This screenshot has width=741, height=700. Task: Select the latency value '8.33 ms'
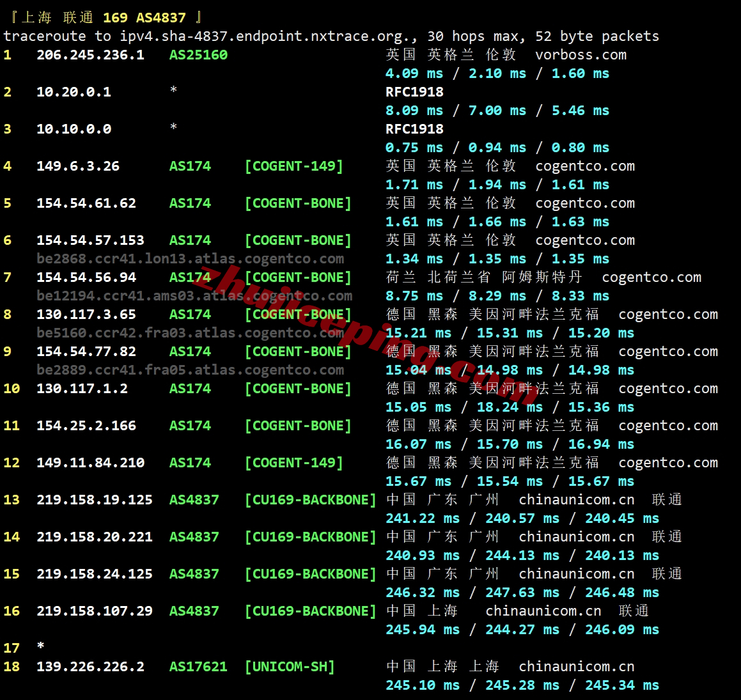pyautogui.click(x=581, y=296)
